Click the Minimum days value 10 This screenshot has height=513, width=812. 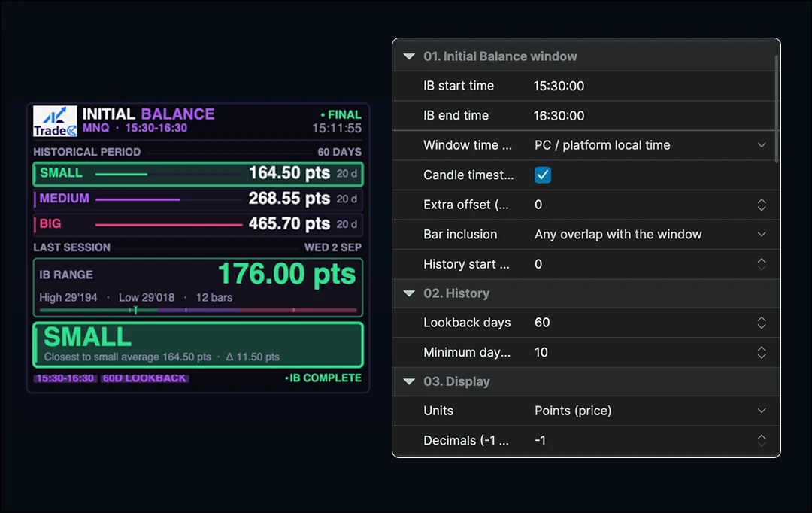point(541,352)
